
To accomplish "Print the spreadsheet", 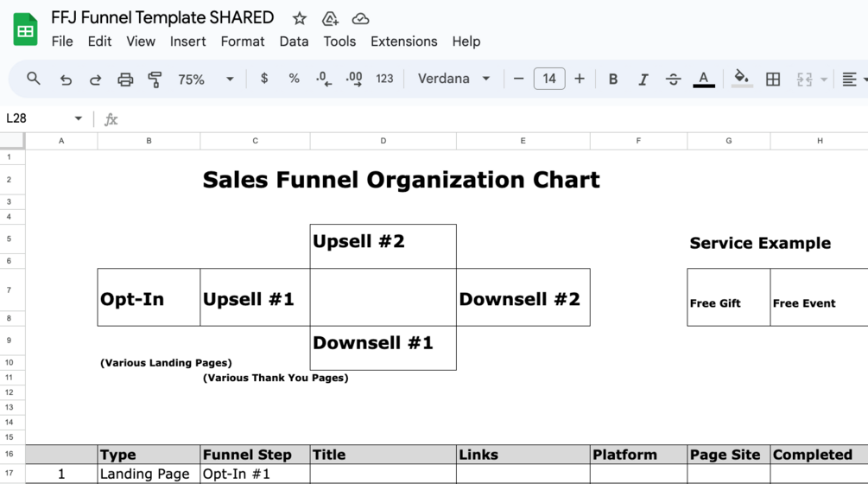I will [x=125, y=79].
